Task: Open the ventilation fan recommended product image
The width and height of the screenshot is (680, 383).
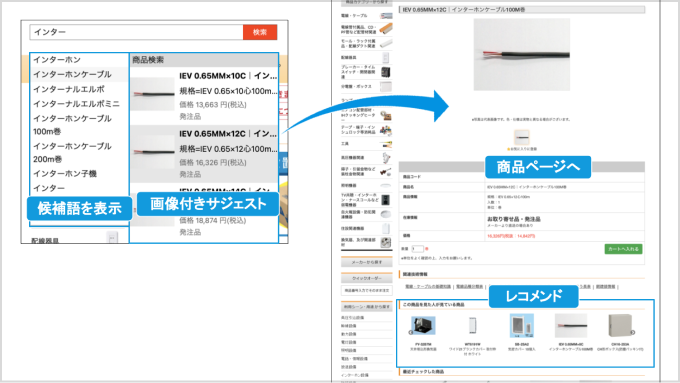Action: pyautogui.click(x=424, y=326)
